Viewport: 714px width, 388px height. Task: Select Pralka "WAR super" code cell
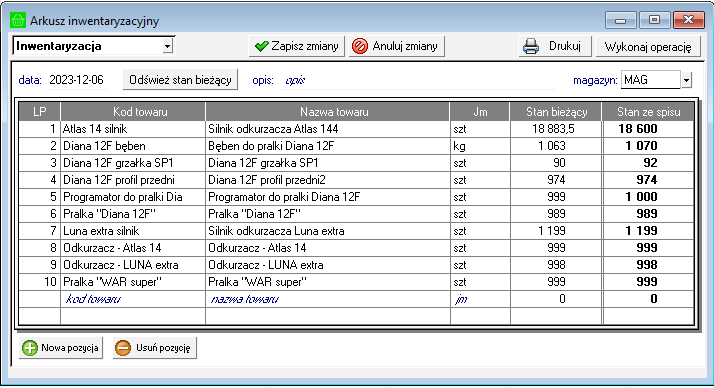coord(133,282)
